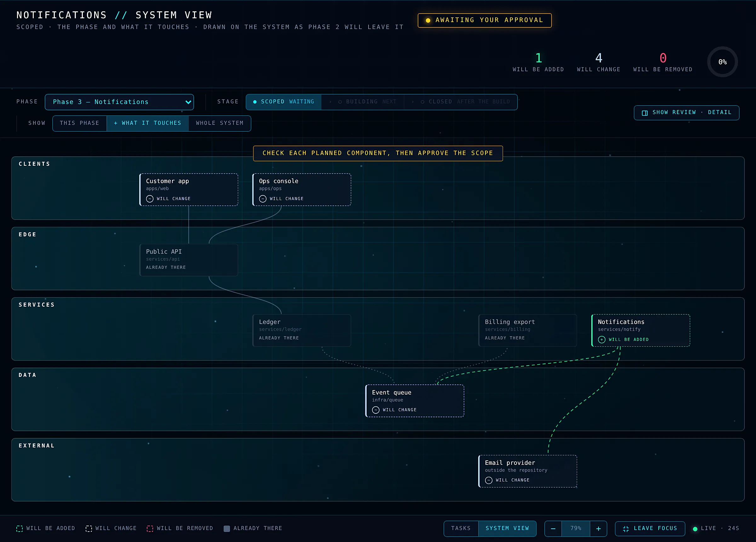Click the Leave Focus collapse icon
Screen dimensions: 756x542
[x=626, y=529]
